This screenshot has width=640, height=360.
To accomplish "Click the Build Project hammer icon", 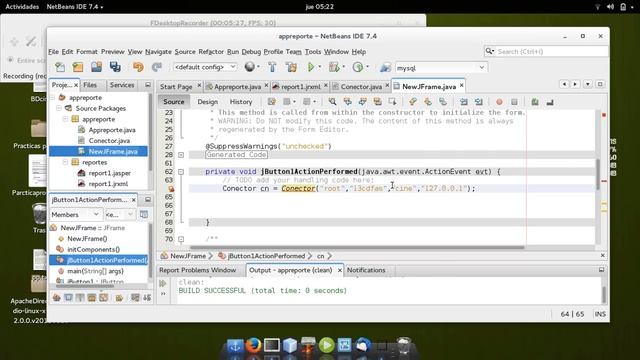I will tap(272, 67).
